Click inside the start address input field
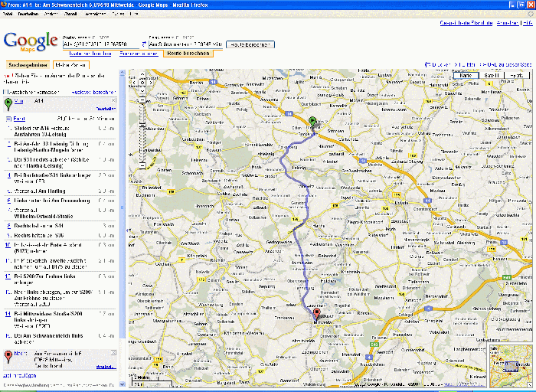 [102, 44]
